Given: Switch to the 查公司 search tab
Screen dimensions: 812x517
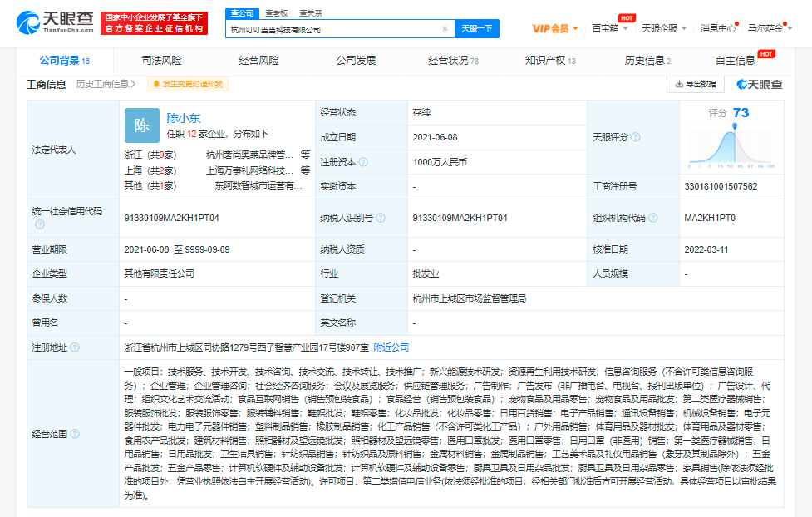Looking at the screenshot, I should (243, 13).
